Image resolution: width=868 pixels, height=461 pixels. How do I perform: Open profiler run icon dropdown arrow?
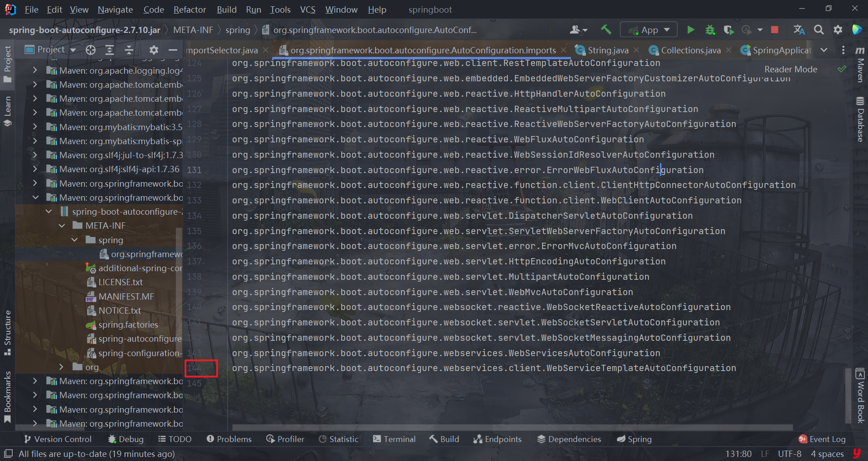pos(760,30)
